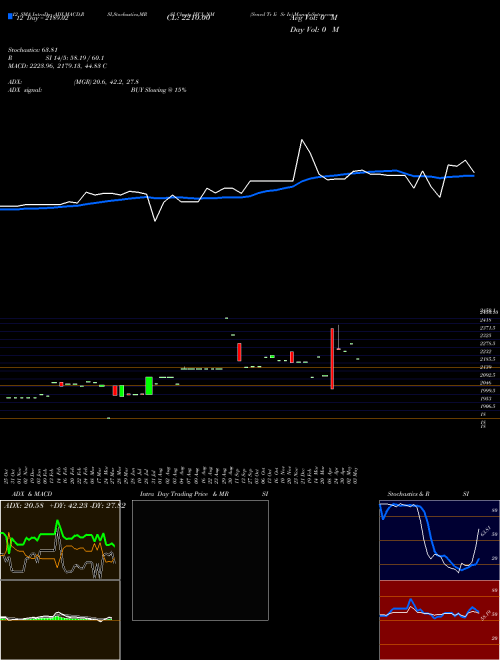
Task: Click the white price line's lowest dip
Action: pos(155,221)
